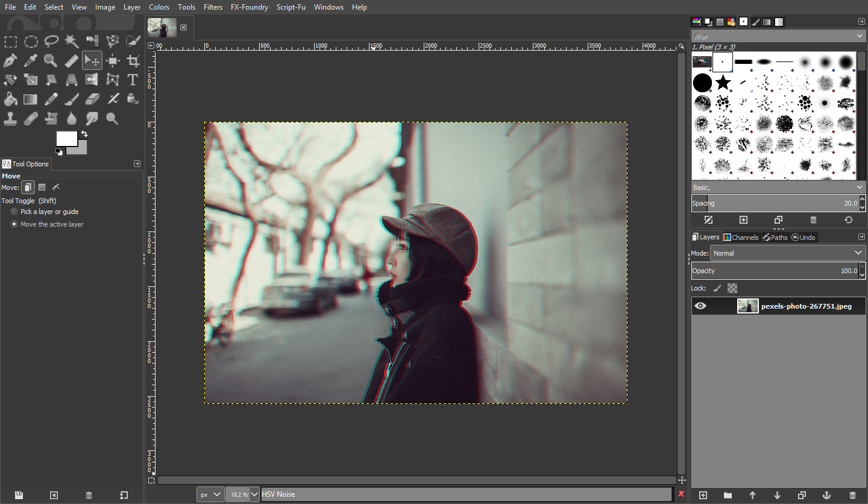The width and height of the screenshot is (868, 504).
Task: Hide the pexels-photo-267751.jpeg layer
Action: click(x=700, y=306)
